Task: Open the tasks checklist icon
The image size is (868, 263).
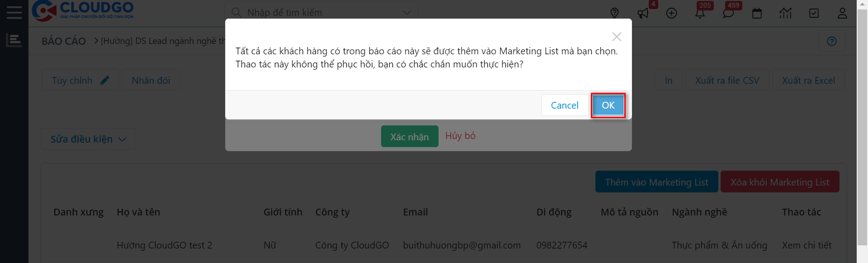Action: pos(814,13)
